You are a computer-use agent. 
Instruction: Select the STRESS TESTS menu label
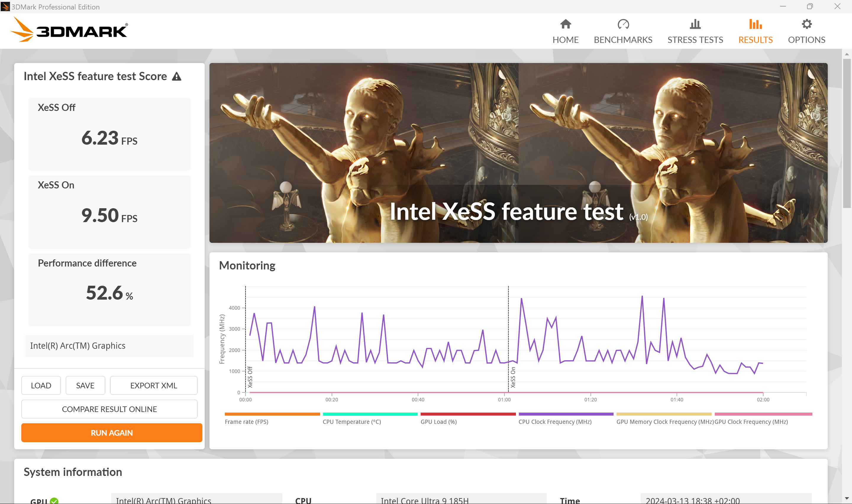(695, 40)
